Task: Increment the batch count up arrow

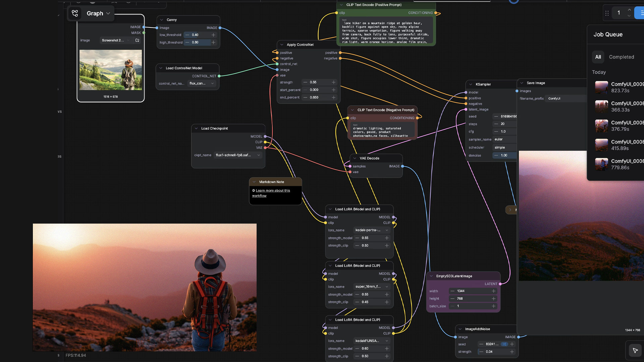Action: [629, 10]
